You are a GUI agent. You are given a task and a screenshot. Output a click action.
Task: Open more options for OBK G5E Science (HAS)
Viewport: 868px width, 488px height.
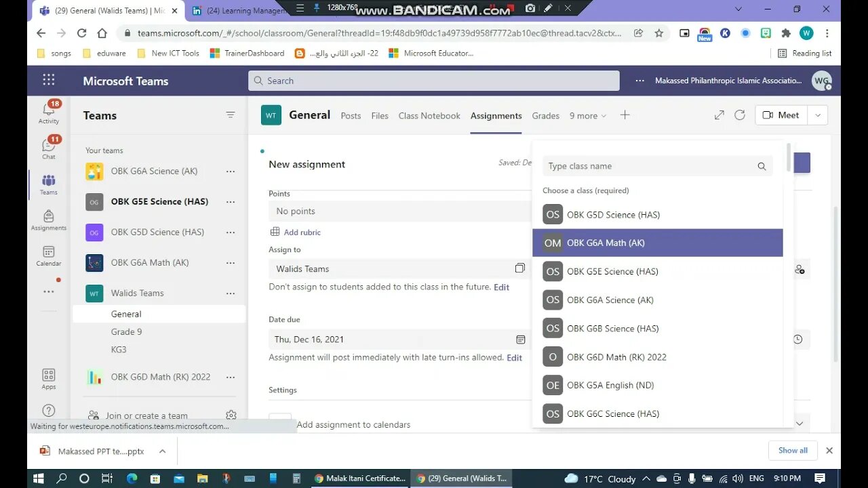pos(231,202)
